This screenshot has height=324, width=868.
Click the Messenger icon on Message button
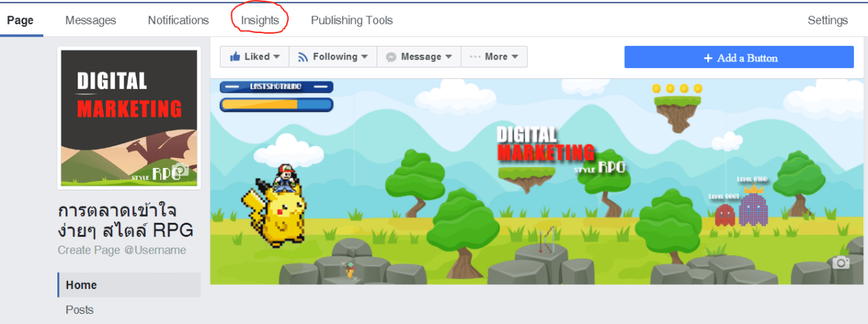click(391, 57)
